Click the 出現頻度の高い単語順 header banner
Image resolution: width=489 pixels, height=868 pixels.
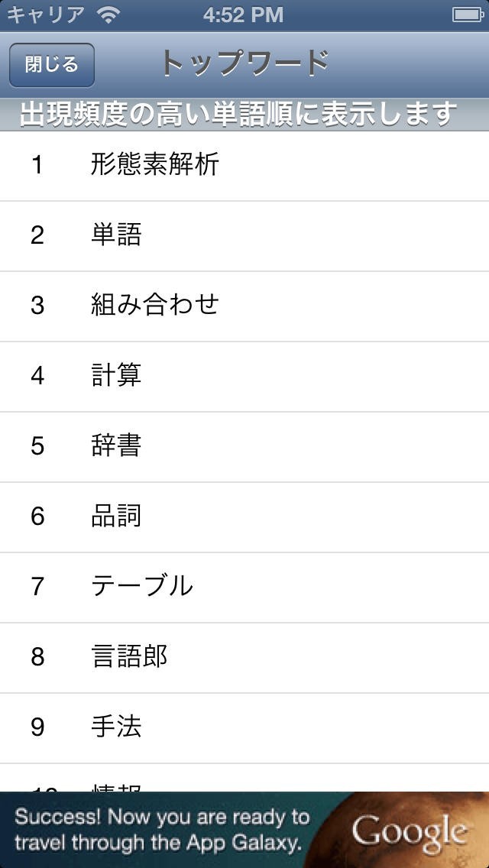[x=238, y=115]
